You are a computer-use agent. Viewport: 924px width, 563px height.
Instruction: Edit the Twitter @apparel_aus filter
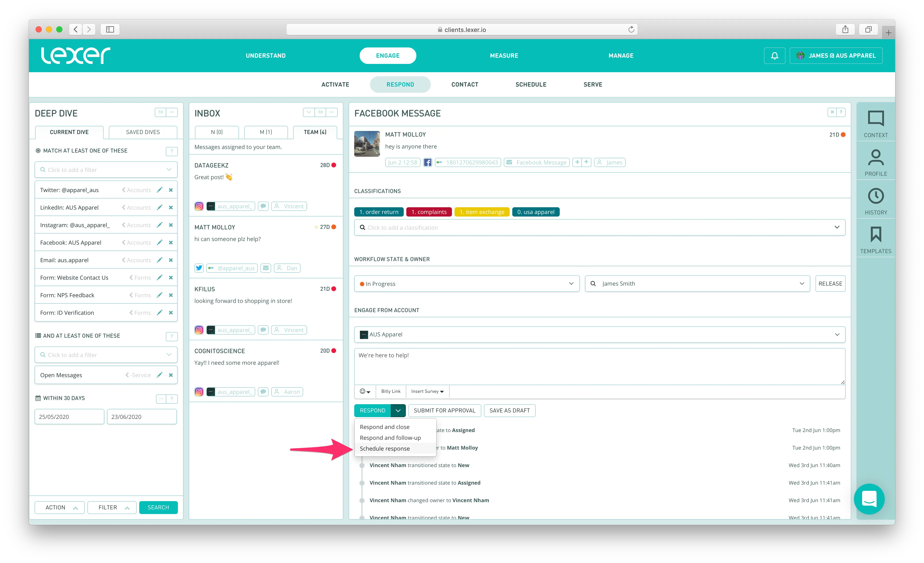click(x=159, y=190)
